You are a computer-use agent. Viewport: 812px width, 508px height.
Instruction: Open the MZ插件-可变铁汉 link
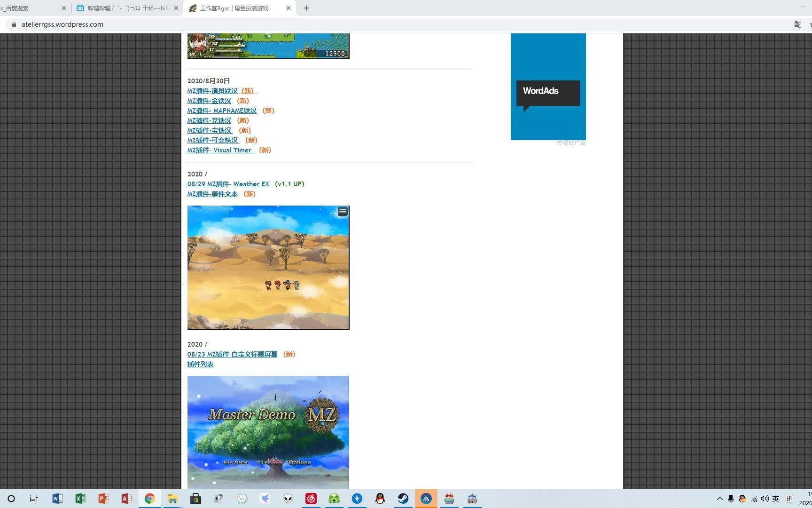[213, 140]
